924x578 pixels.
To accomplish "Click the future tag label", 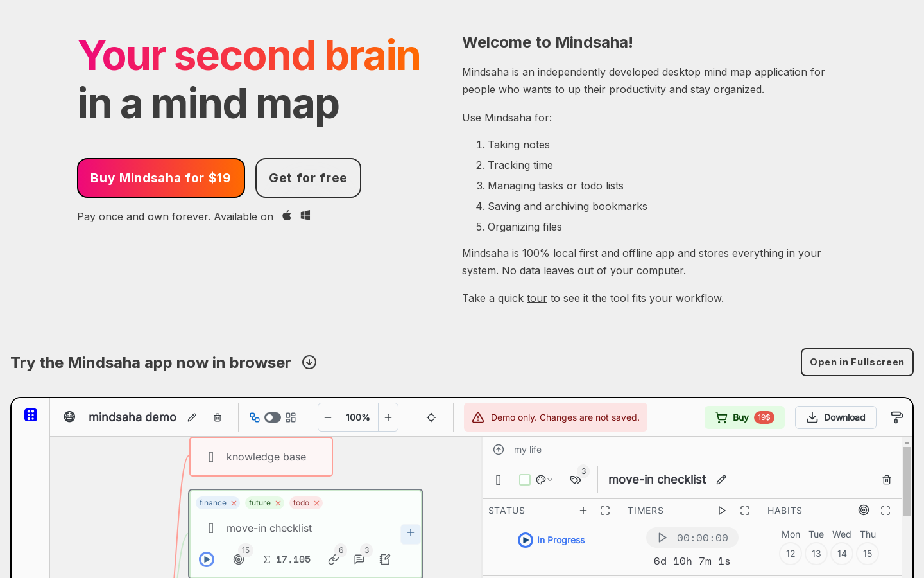I will (x=260, y=503).
